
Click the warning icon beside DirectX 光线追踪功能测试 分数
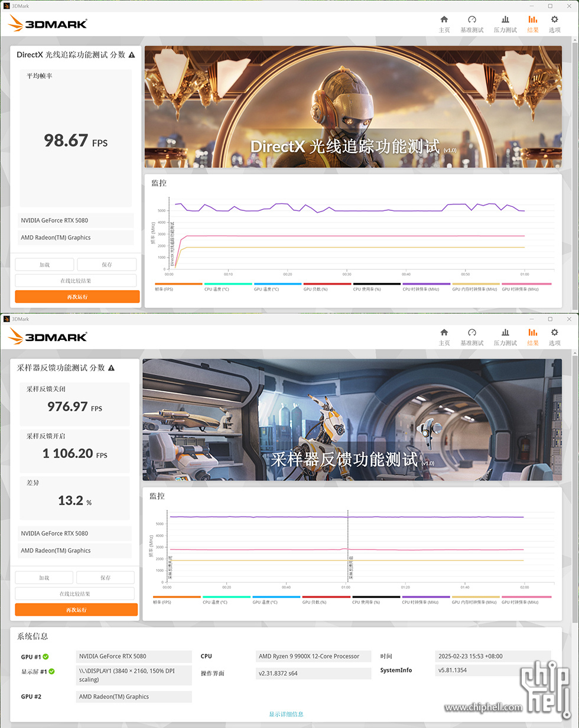[132, 55]
